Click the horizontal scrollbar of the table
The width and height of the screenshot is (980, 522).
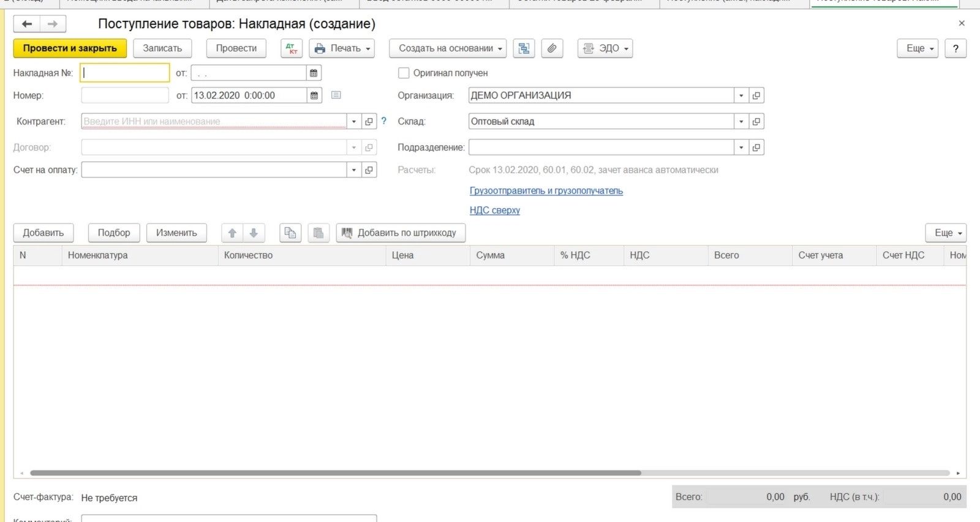[x=336, y=473]
